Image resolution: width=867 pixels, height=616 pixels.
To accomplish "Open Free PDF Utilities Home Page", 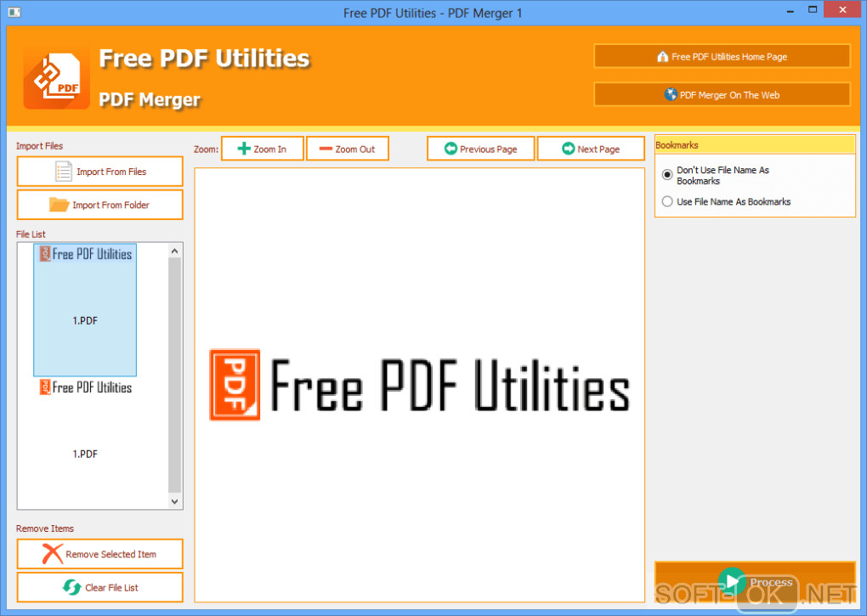I will [x=722, y=56].
